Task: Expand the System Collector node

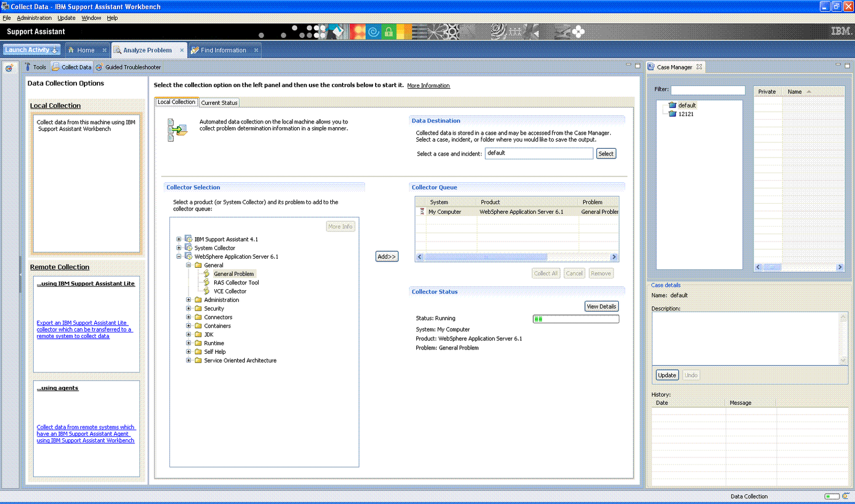Action: (179, 248)
